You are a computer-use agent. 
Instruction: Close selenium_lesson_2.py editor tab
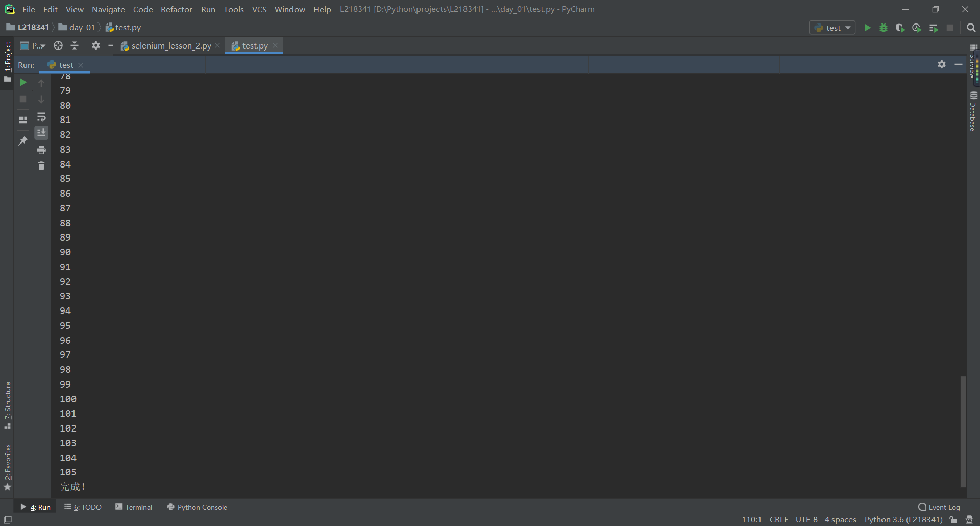[x=218, y=45]
